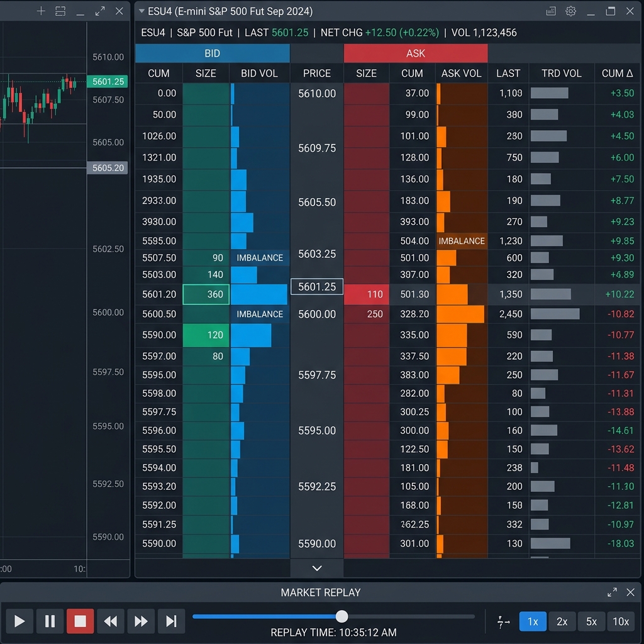Click the 250 ask size cell
644x644 pixels.
point(367,314)
